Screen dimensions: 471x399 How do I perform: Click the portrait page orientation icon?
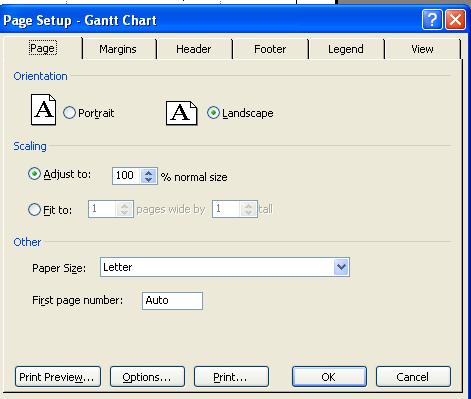pos(43,110)
